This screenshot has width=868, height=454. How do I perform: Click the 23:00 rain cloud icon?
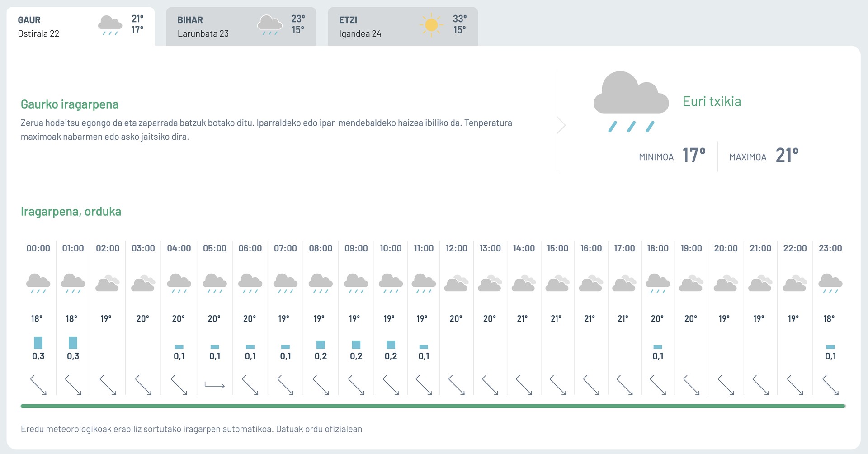pos(830,284)
